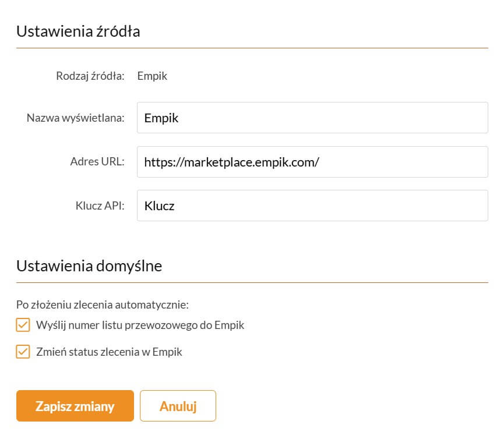Click 'Wyślij numer listu przewozowego do Empik' label text
This screenshot has height=439, width=504.
click(140, 325)
